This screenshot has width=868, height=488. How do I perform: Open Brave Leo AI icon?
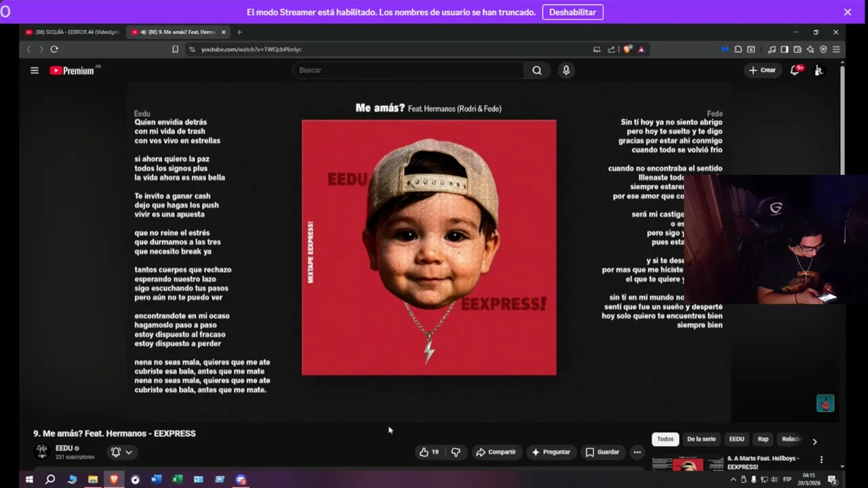pos(810,49)
